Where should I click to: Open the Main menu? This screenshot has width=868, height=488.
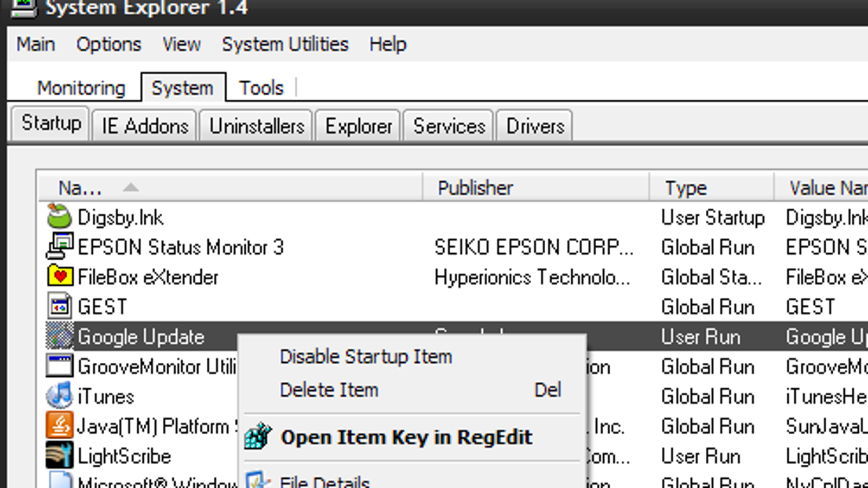point(35,44)
